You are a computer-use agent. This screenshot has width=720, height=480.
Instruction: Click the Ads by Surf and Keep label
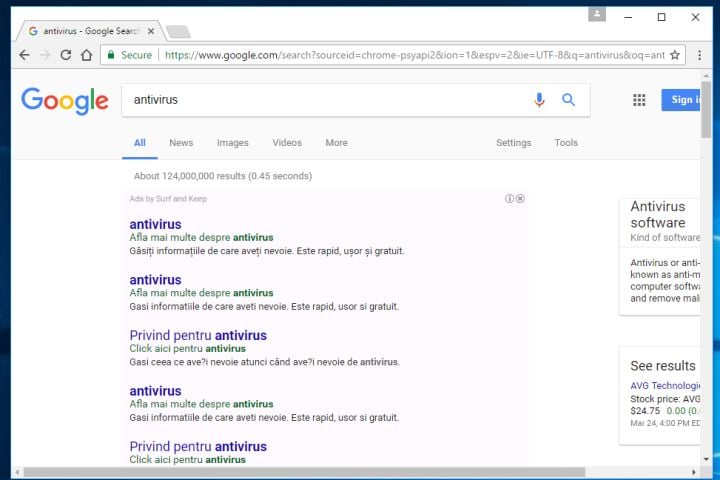coord(168,199)
